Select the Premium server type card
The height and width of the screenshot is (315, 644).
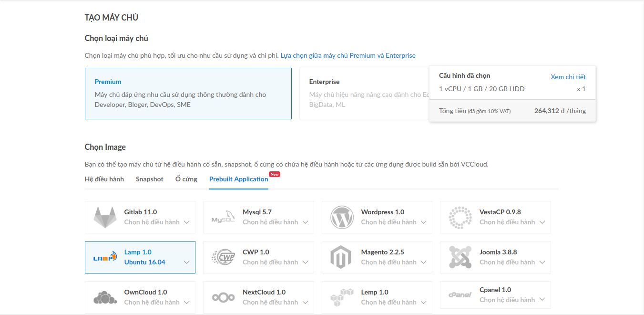pyautogui.click(x=188, y=94)
